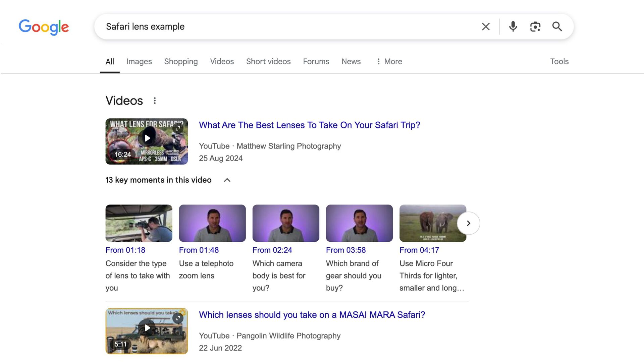Open 'What Are The Best Lenses' video link

click(309, 125)
